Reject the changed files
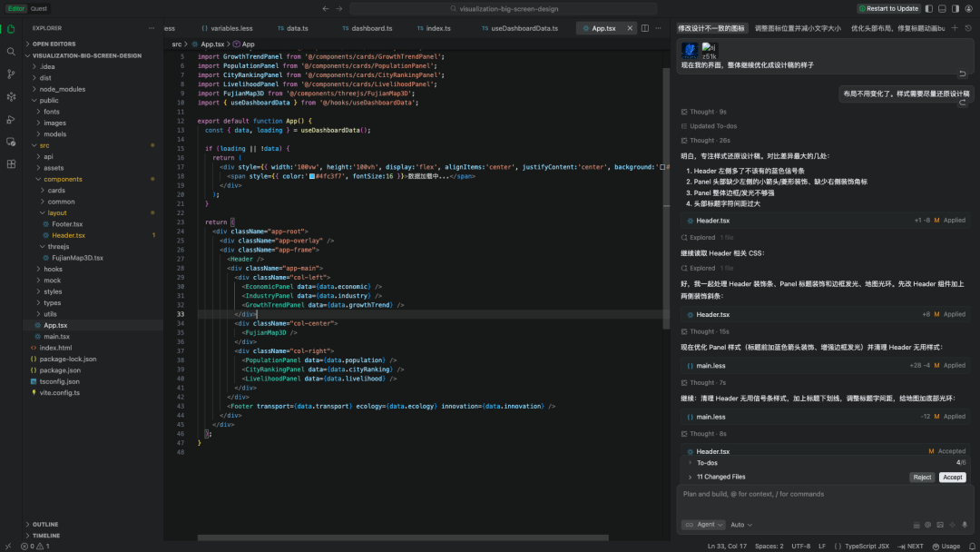The image size is (980, 552). tap(922, 478)
